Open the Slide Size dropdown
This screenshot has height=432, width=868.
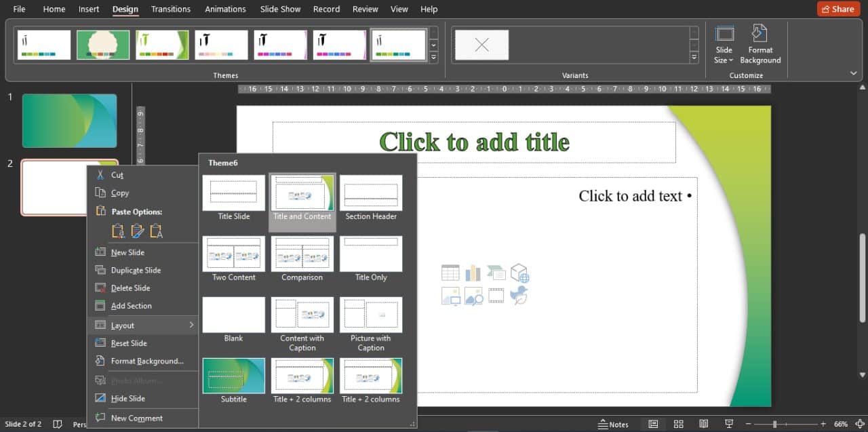(724, 55)
